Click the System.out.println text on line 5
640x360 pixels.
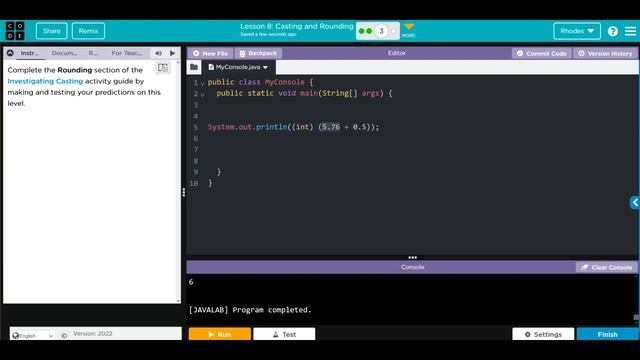click(248, 127)
